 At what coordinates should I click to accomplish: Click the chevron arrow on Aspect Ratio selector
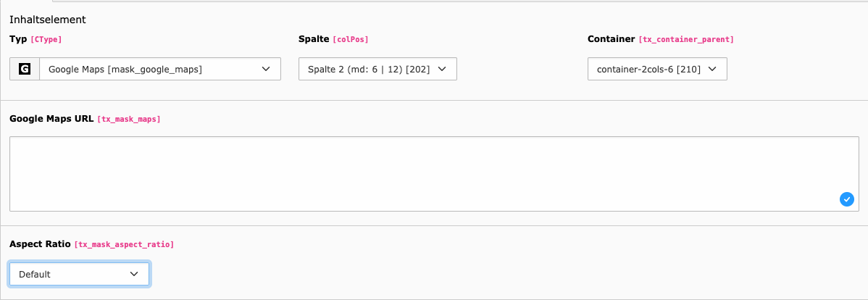coord(134,274)
